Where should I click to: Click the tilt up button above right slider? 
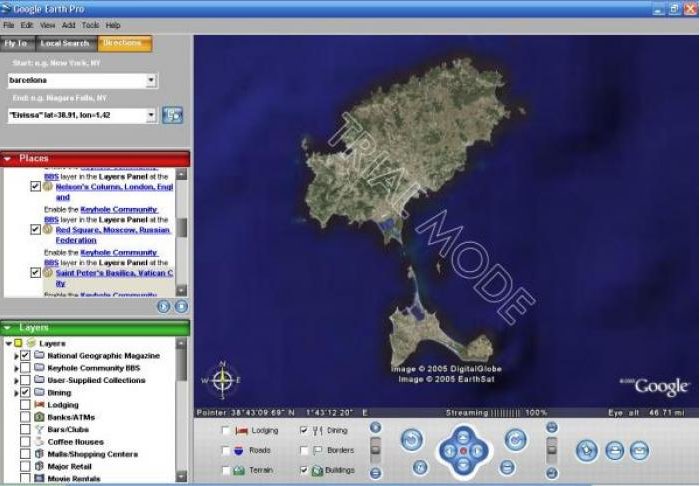tap(552, 428)
